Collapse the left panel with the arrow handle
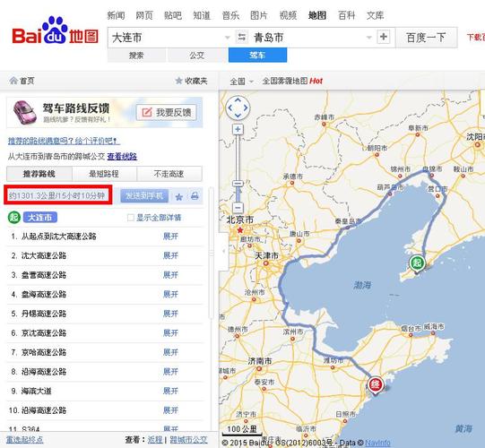This screenshot has width=485, height=448. click(x=223, y=252)
